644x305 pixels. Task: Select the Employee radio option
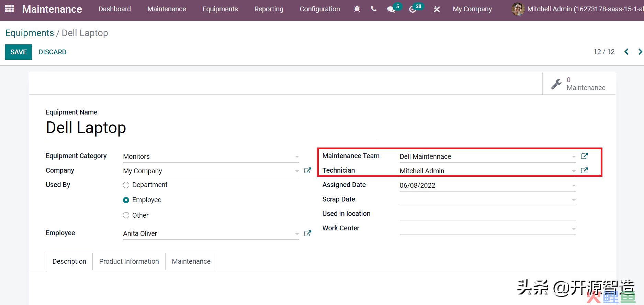coord(126,200)
